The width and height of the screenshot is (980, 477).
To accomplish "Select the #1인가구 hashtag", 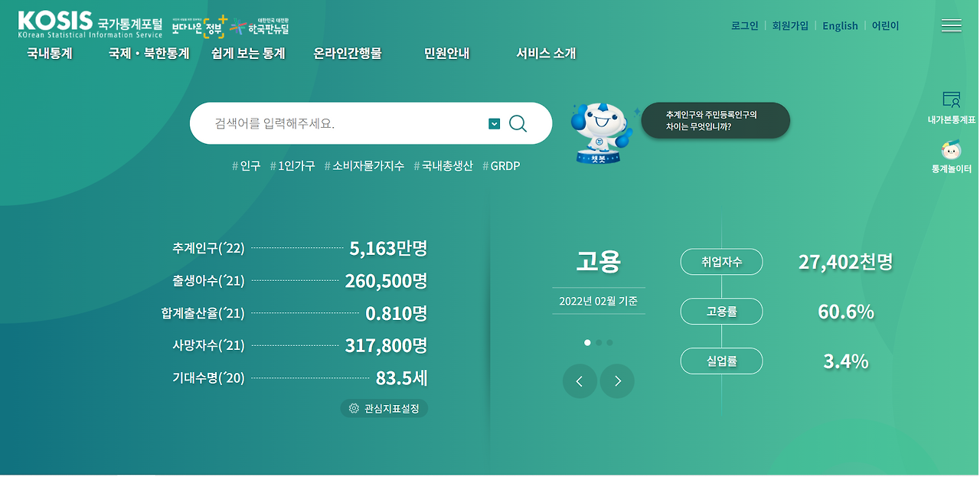I will pos(292,165).
